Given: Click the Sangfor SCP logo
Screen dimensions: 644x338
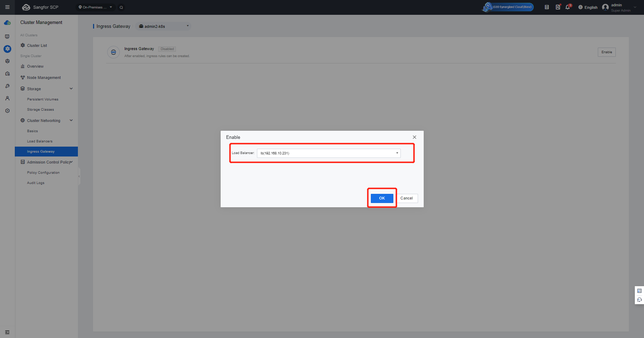Looking at the screenshot, I should pyautogui.click(x=40, y=7).
